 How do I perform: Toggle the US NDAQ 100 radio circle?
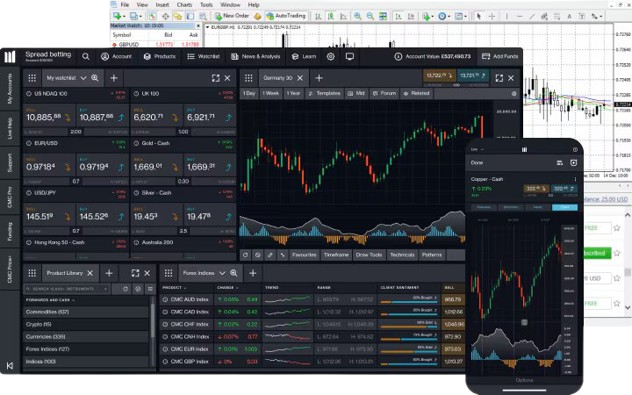tap(29, 94)
